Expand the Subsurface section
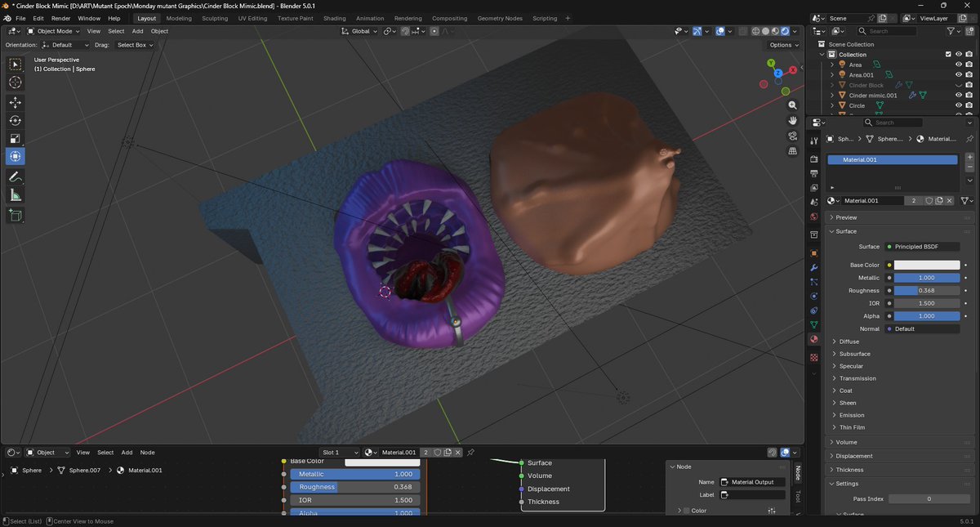The width and height of the screenshot is (980, 527). point(854,354)
